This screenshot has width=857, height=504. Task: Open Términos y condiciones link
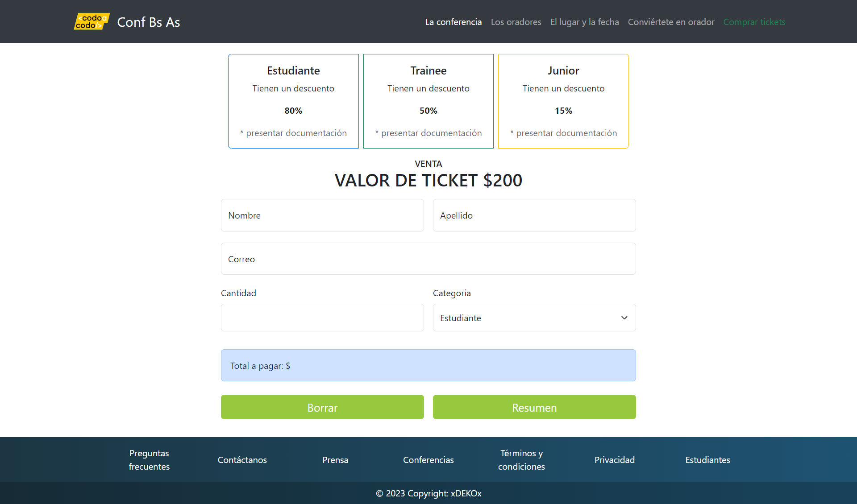click(521, 460)
